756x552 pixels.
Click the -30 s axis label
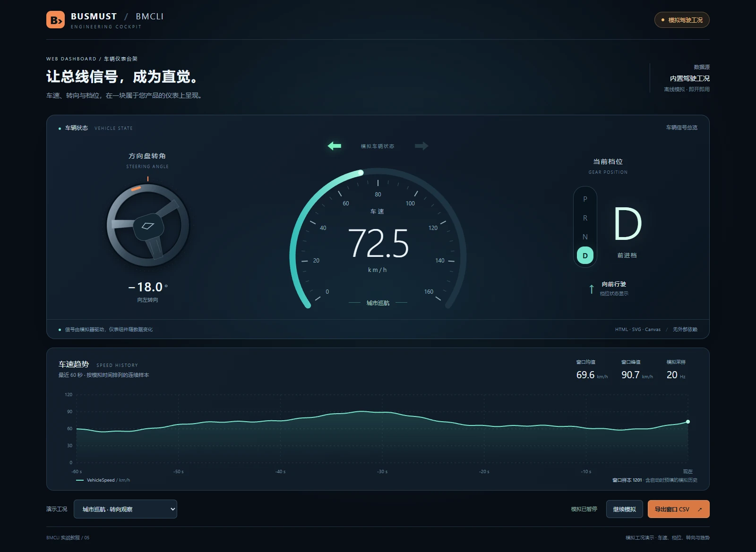pos(382,472)
